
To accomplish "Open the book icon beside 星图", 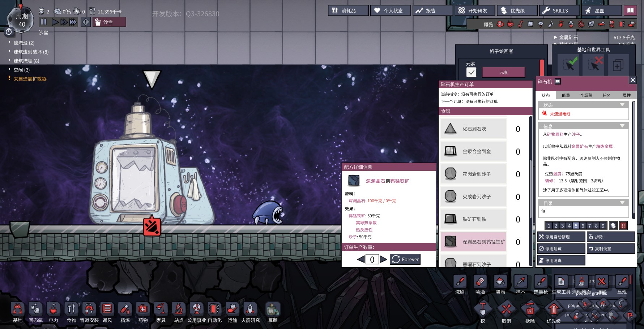I will pyautogui.click(x=630, y=10).
